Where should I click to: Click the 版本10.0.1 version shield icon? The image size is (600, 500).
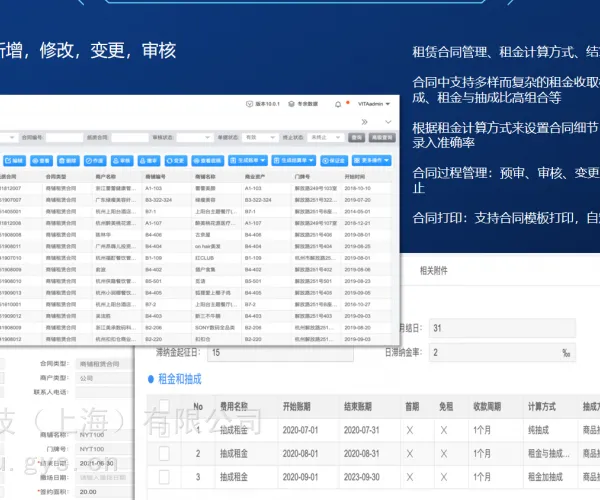[249, 104]
